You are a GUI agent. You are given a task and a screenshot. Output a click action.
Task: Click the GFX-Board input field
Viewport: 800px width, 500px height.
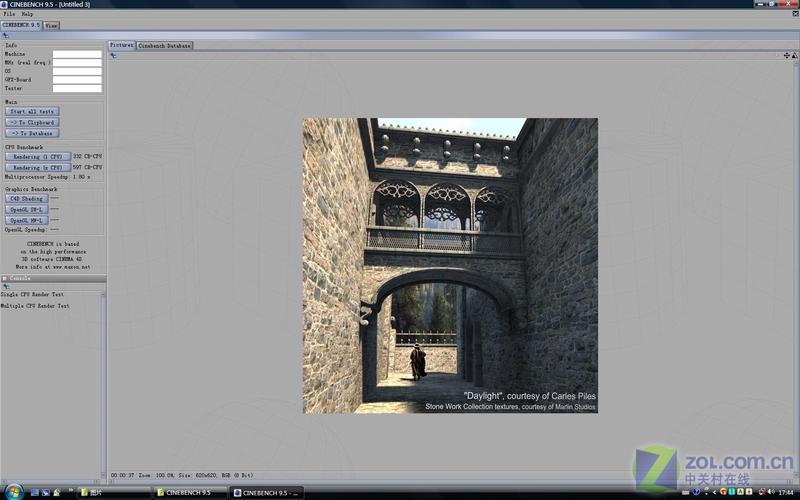pos(77,80)
